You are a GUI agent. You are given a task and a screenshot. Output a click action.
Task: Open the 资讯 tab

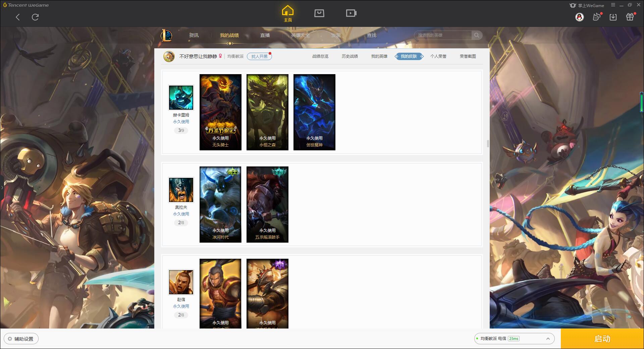(194, 35)
